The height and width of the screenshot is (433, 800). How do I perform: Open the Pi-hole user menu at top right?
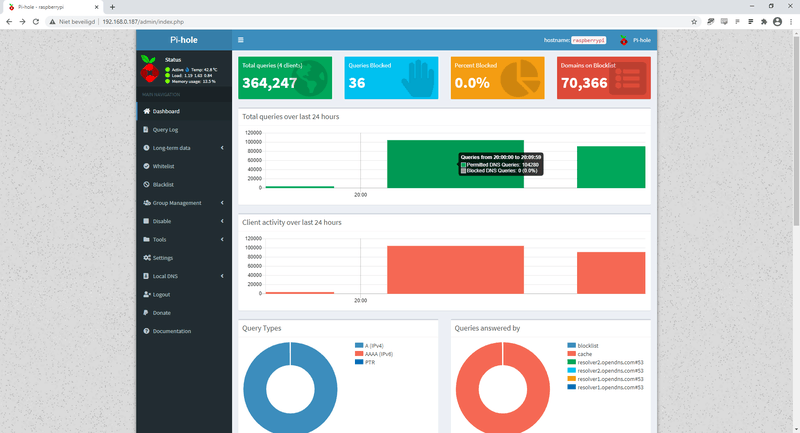pos(635,40)
